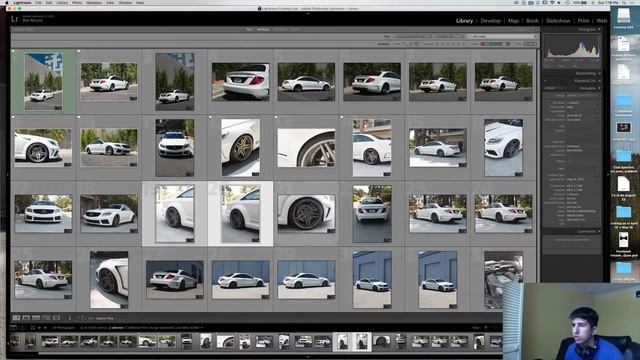Filter by flagged photos icon

(x=405, y=44)
